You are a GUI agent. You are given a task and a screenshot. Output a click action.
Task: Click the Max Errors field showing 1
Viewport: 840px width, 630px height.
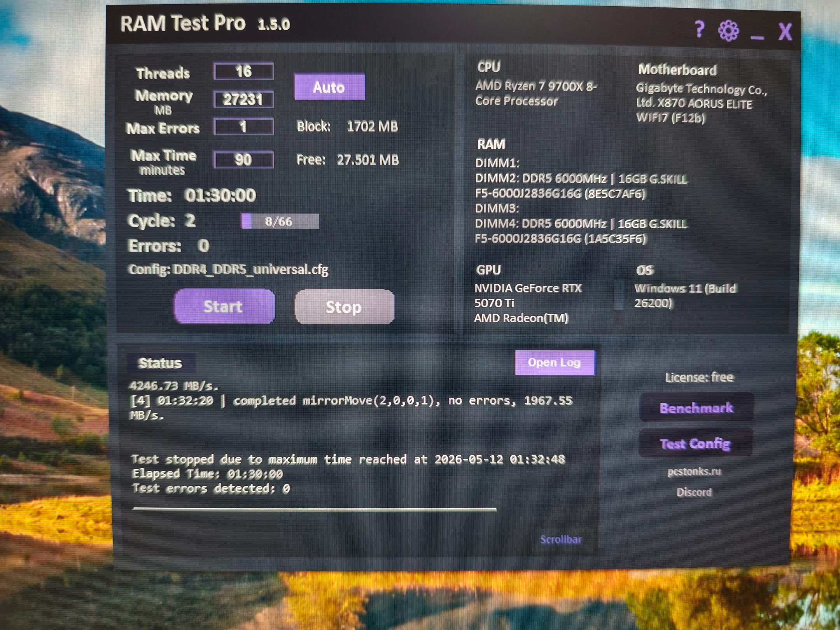click(x=243, y=127)
